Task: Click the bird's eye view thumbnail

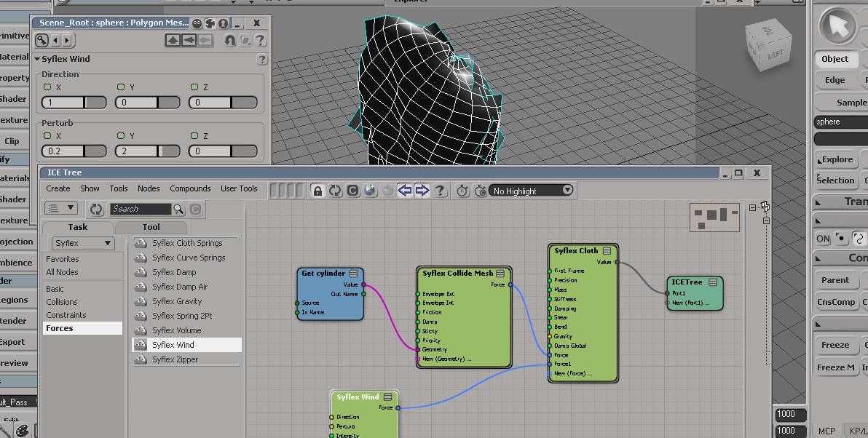Action: [714, 217]
